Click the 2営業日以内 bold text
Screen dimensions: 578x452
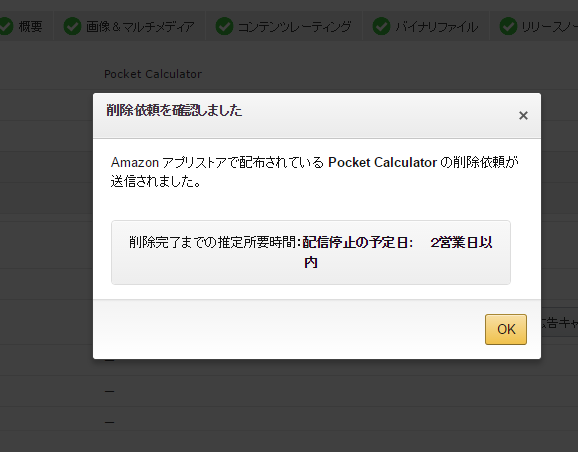(461, 243)
